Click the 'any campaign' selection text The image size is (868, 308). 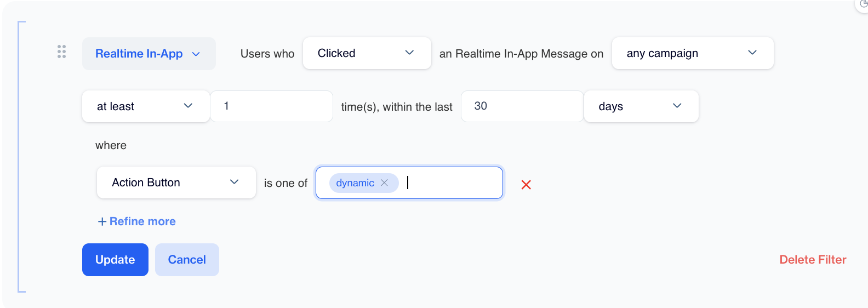click(x=662, y=53)
